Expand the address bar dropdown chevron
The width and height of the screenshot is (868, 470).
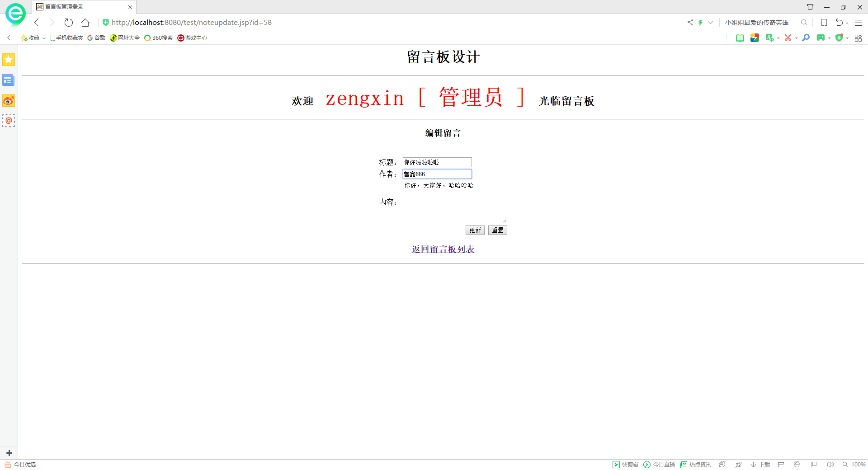(710, 22)
